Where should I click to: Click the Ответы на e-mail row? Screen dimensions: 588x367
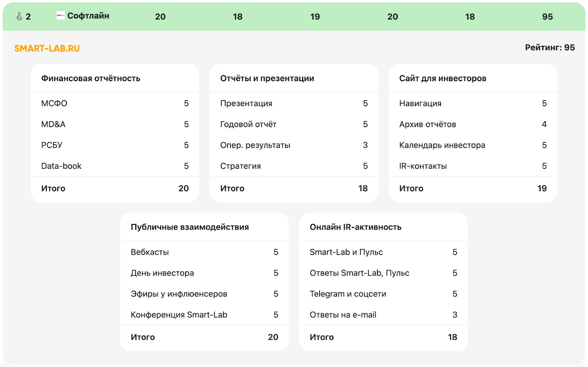383,315
